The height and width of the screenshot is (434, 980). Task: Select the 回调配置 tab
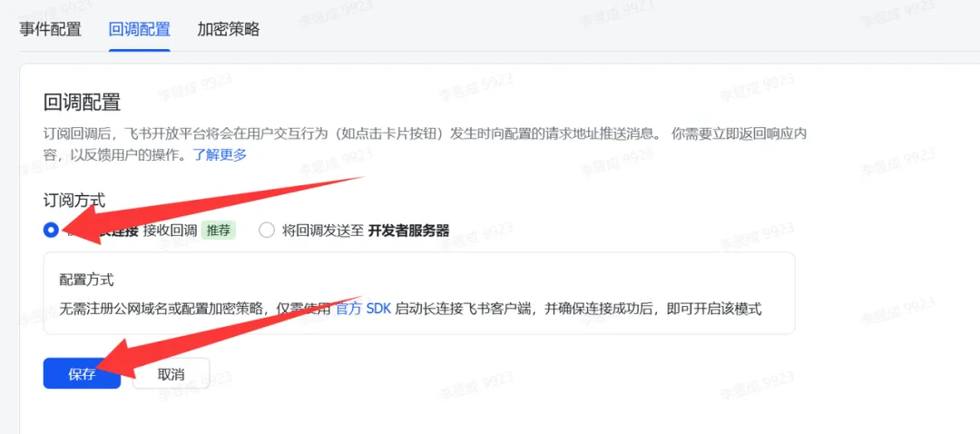pos(140,29)
